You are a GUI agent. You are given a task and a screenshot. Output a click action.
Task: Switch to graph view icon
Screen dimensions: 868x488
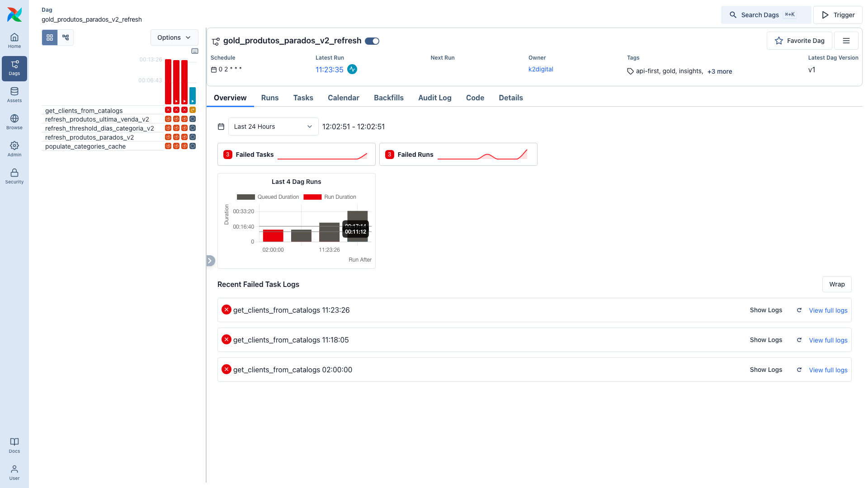66,38
